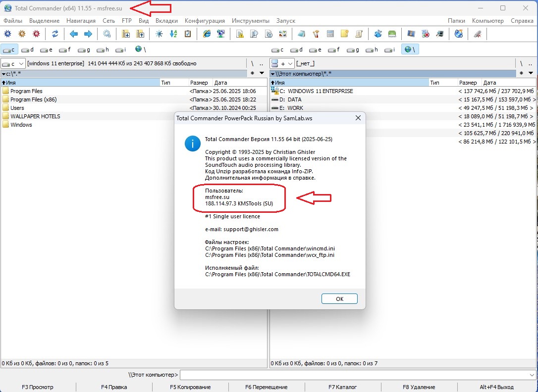The width and height of the screenshot is (538, 392).
Task: Open the Конфигурация menu
Action: click(x=205, y=21)
